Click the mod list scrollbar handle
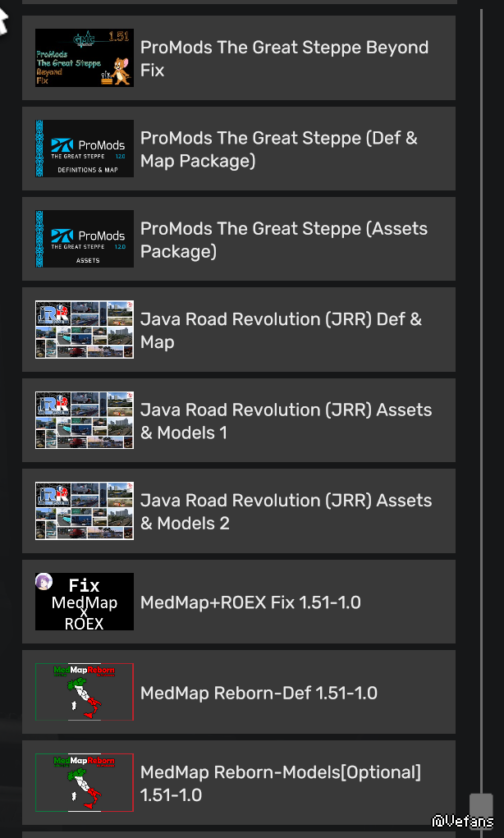 [481, 805]
